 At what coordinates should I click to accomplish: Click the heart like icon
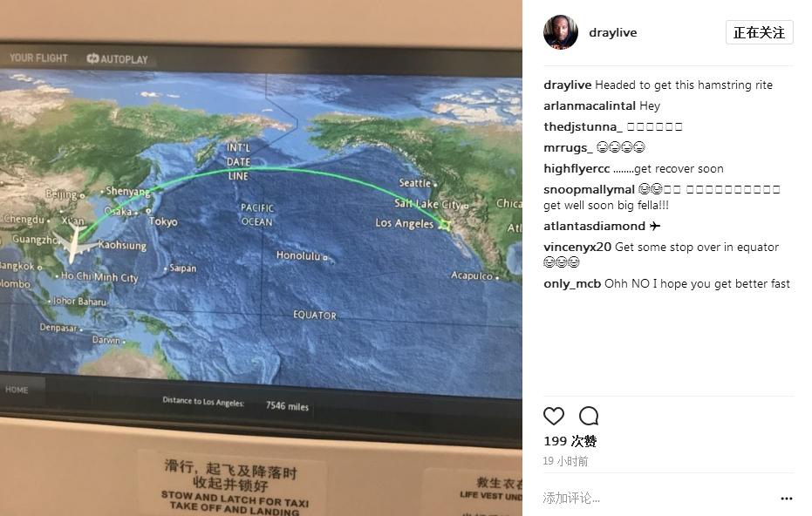(x=554, y=416)
